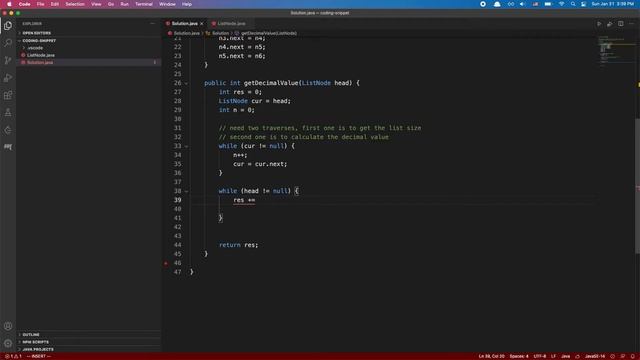Split the editor to the right
The height and width of the screenshot is (360, 640).
click(x=620, y=24)
